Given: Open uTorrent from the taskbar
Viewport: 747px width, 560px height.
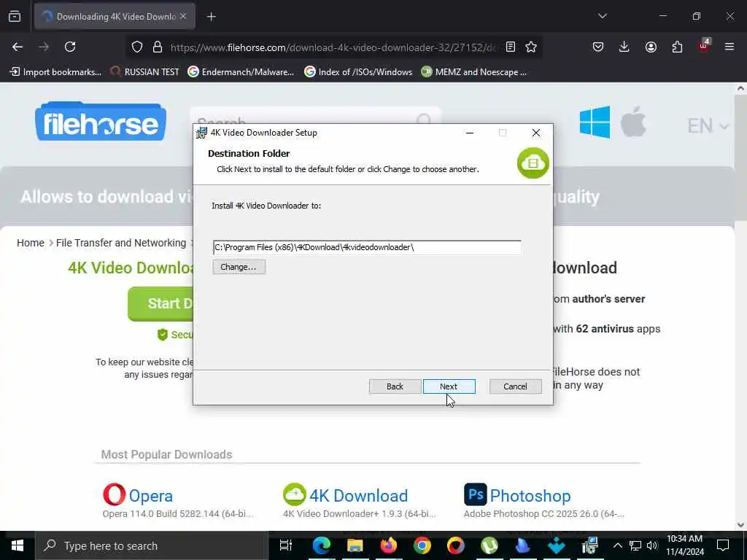Looking at the screenshot, I should pos(489,545).
